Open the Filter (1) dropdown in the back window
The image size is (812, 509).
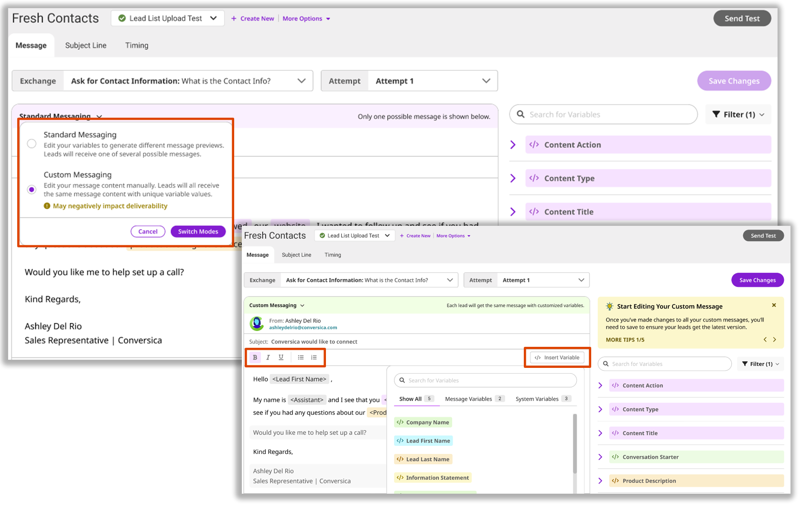coord(738,115)
